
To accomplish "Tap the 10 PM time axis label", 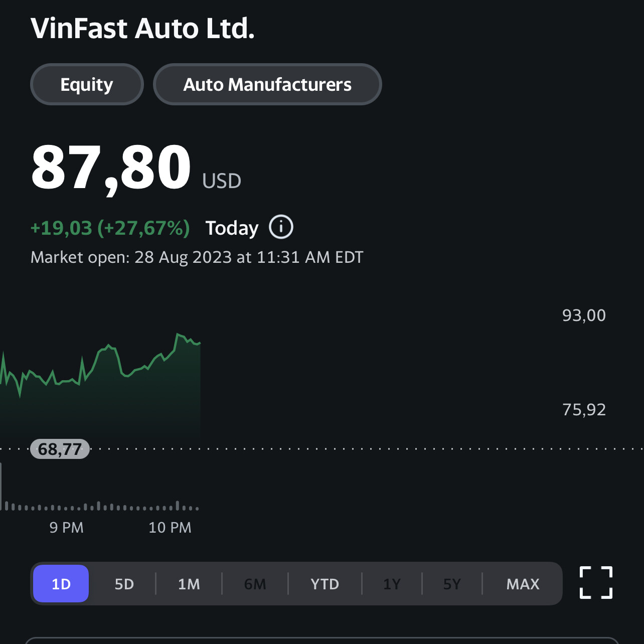I will tap(170, 528).
